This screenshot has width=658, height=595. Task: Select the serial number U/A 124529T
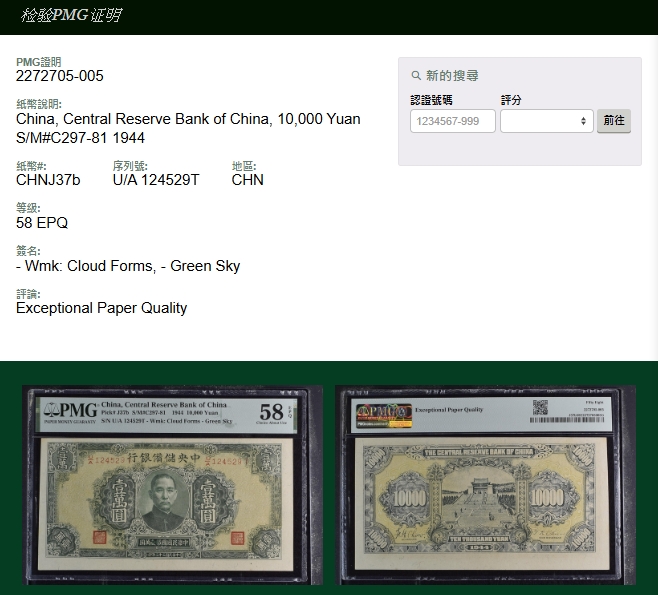click(x=156, y=180)
